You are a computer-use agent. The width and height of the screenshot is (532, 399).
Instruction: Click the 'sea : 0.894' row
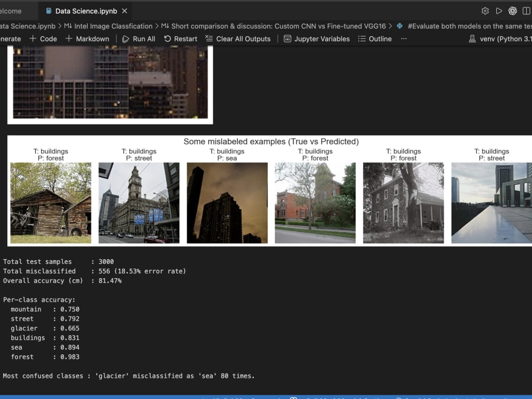pos(45,347)
